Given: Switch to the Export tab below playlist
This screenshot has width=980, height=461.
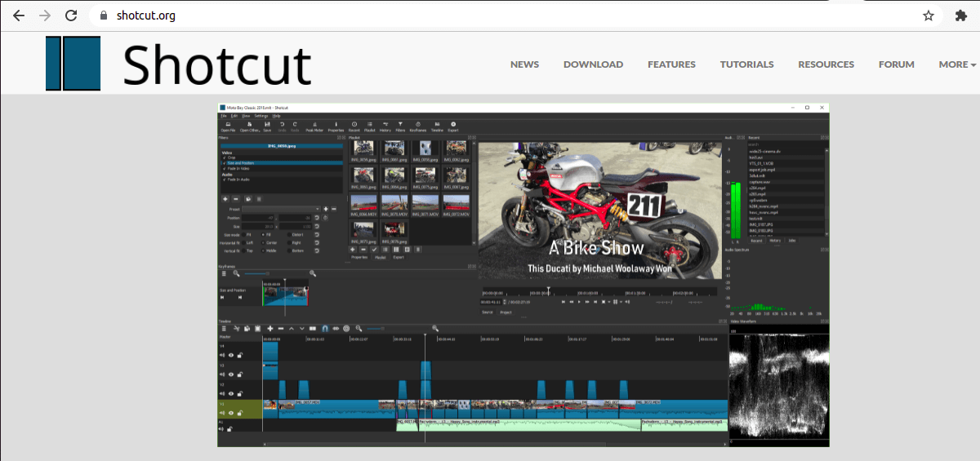Looking at the screenshot, I should [x=399, y=257].
